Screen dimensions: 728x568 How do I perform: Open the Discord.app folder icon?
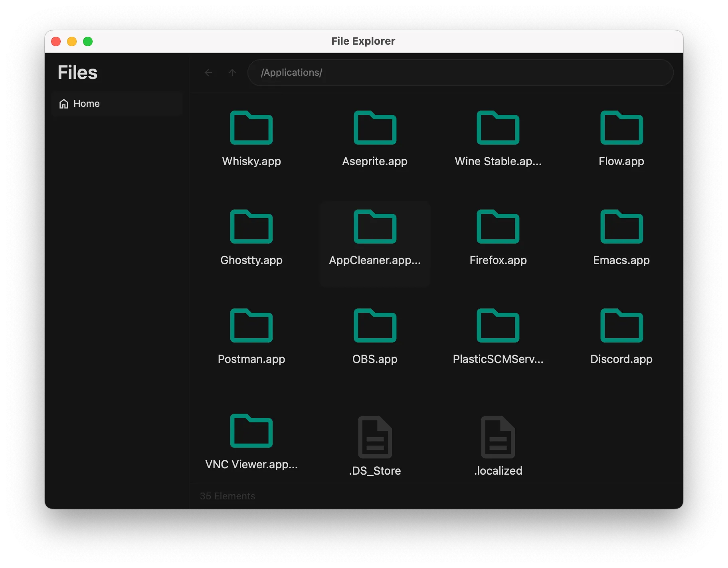(x=621, y=325)
